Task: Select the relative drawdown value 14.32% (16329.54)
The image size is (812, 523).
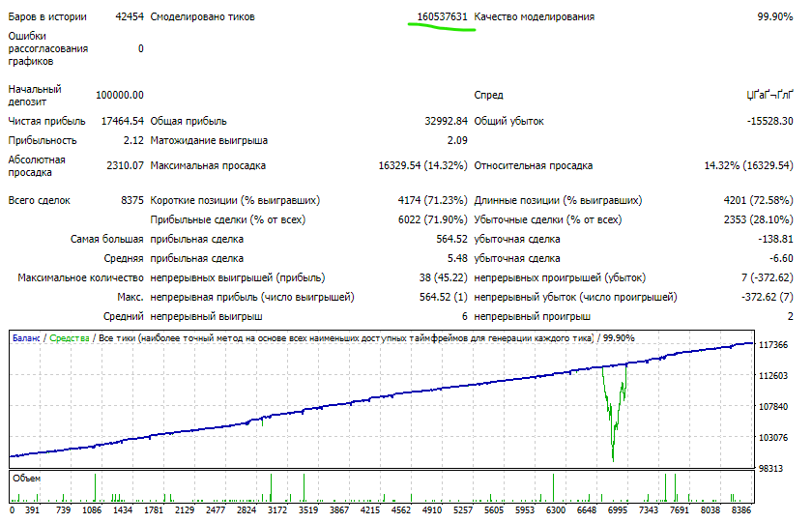Action: (x=748, y=165)
